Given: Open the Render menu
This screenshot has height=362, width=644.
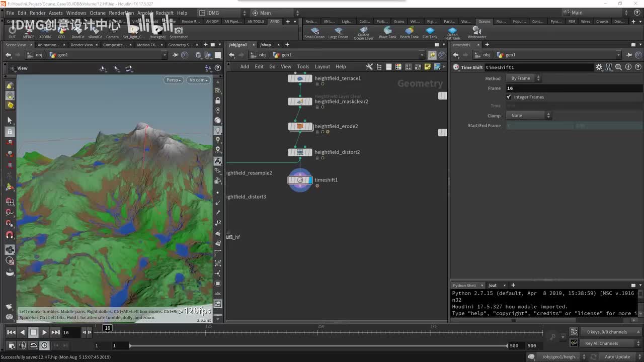Looking at the screenshot, I should click(37, 13).
